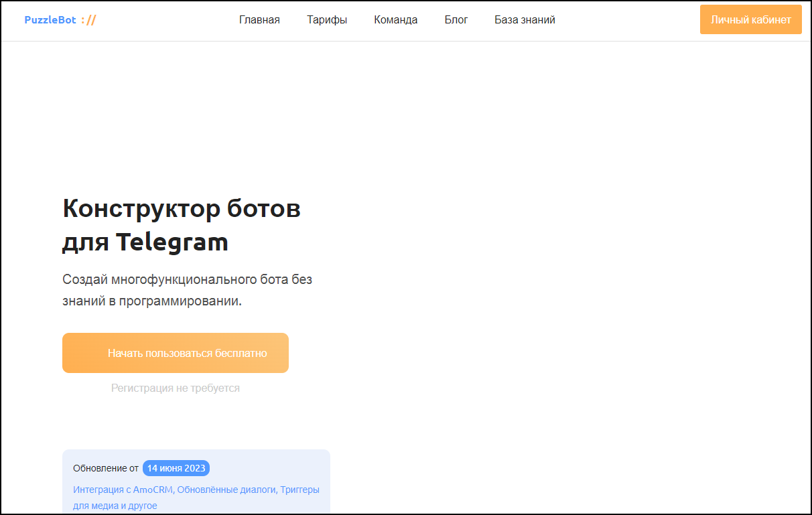
Task: Click the 14 июня 2023 date badge
Action: [176, 468]
